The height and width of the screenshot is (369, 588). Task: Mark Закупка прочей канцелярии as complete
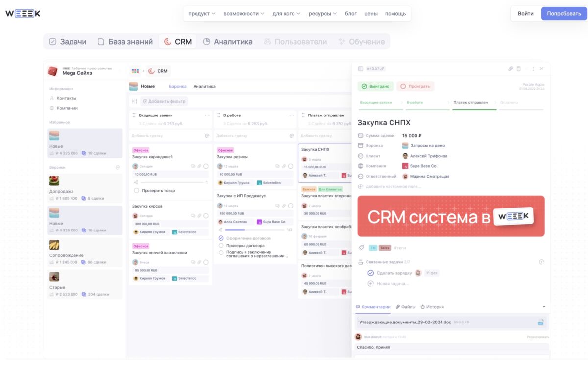206,262
